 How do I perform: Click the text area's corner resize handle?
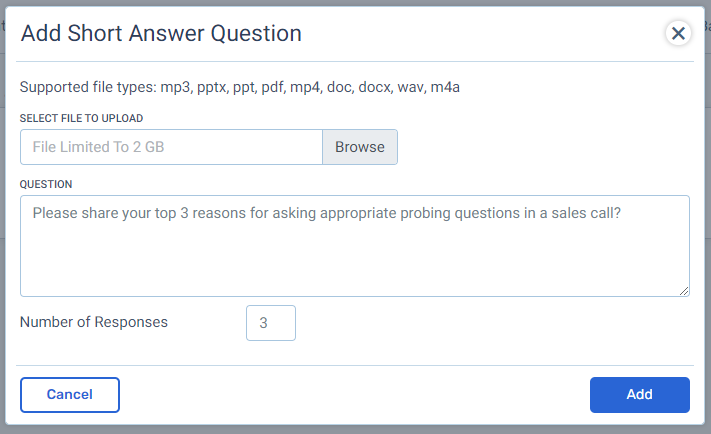[684, 291]
